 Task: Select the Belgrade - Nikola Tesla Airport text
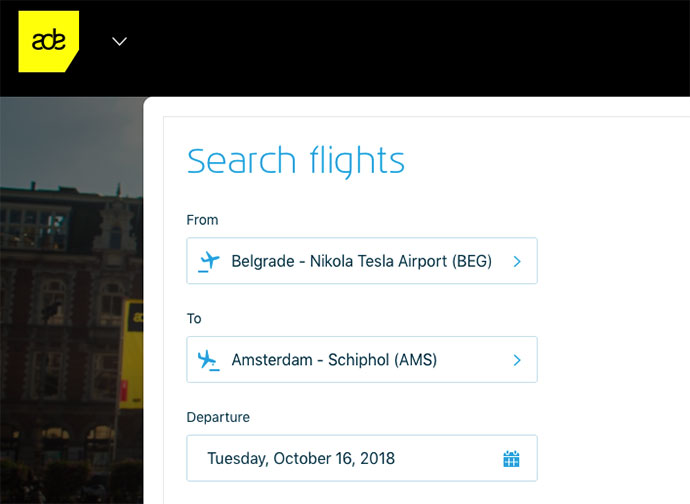[361, 261]
